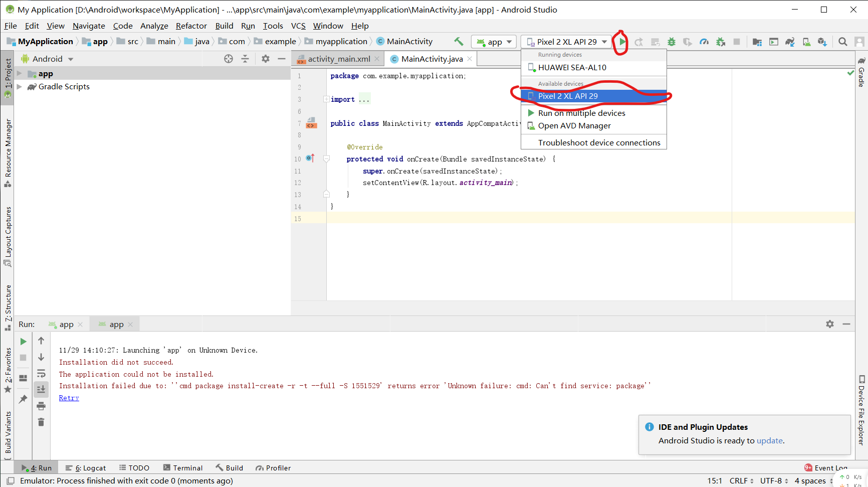This screenshot has height=487, width=868.
Task: Toggle the pin tab icon in the Run panel
Action: point(23,399)
